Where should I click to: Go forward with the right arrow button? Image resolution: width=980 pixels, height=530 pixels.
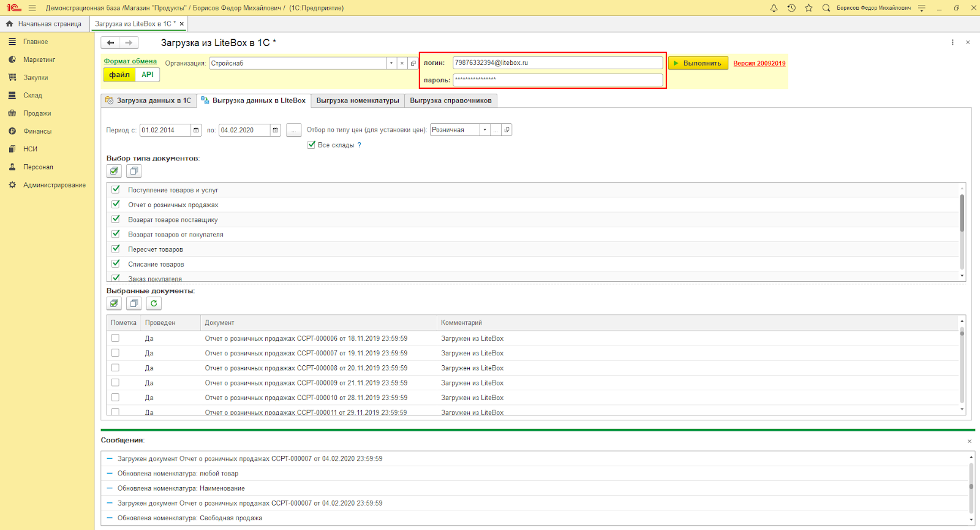[x=129, y=43]
